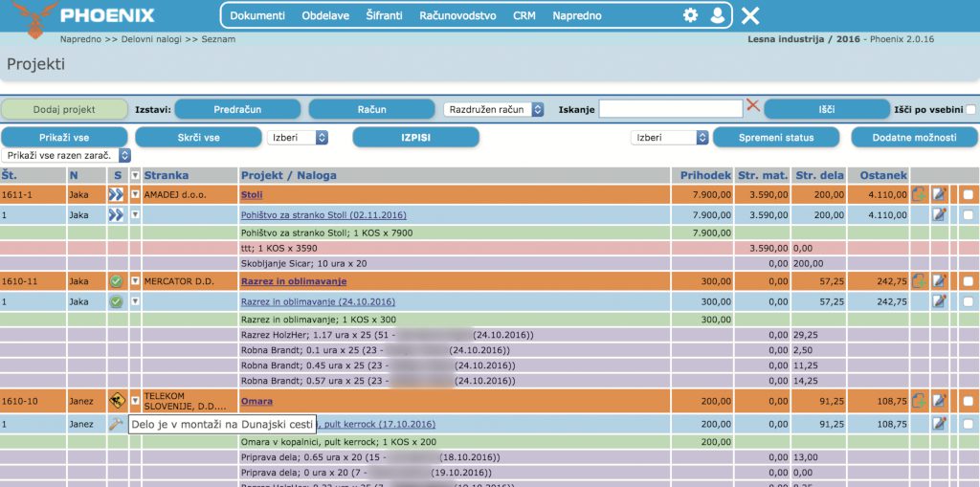Click the double-arrow status icon for AMADEJ d.o.o.
The height and width of the screenshot is (487, 980).
[117, 194]
